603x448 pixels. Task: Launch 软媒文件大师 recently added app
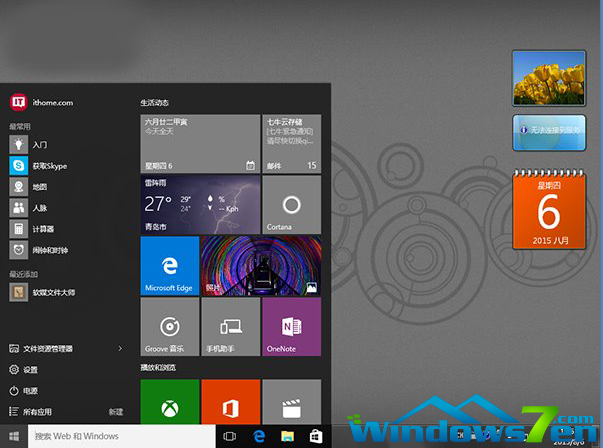(67, 292)
